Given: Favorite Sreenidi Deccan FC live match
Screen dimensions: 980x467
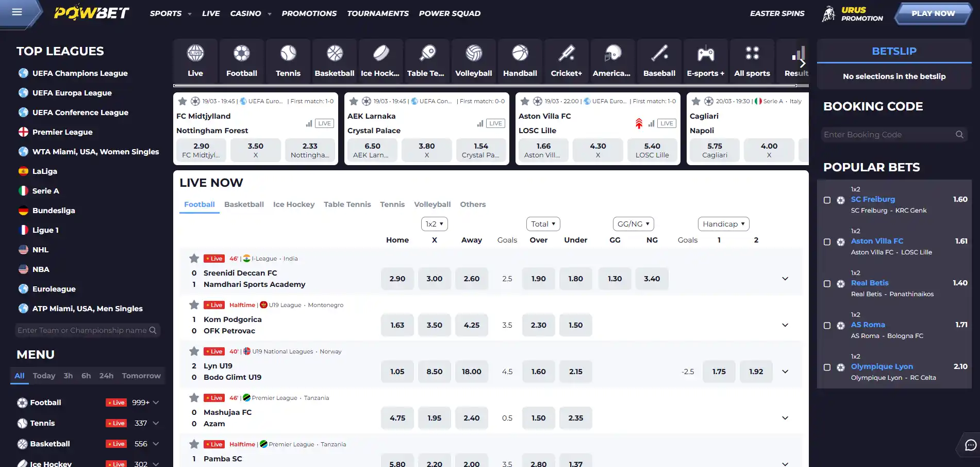Looking at the screenshot, I should [194, 259].
